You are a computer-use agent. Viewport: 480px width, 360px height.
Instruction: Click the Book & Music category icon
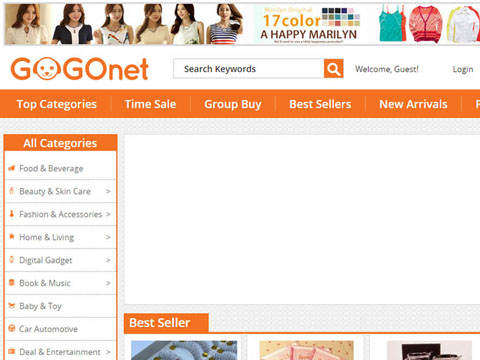coord(12,283)
